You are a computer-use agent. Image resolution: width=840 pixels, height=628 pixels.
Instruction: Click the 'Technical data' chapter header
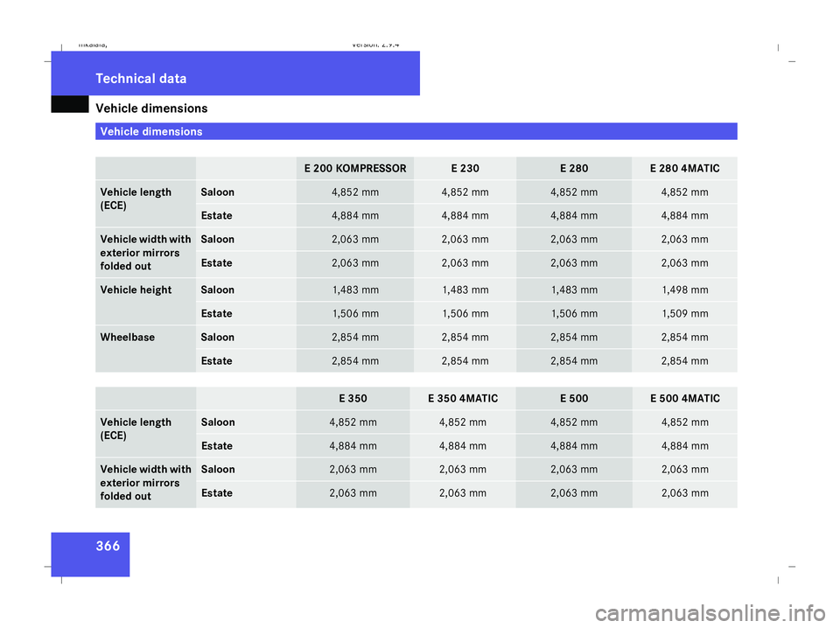(x=141, y=79)
